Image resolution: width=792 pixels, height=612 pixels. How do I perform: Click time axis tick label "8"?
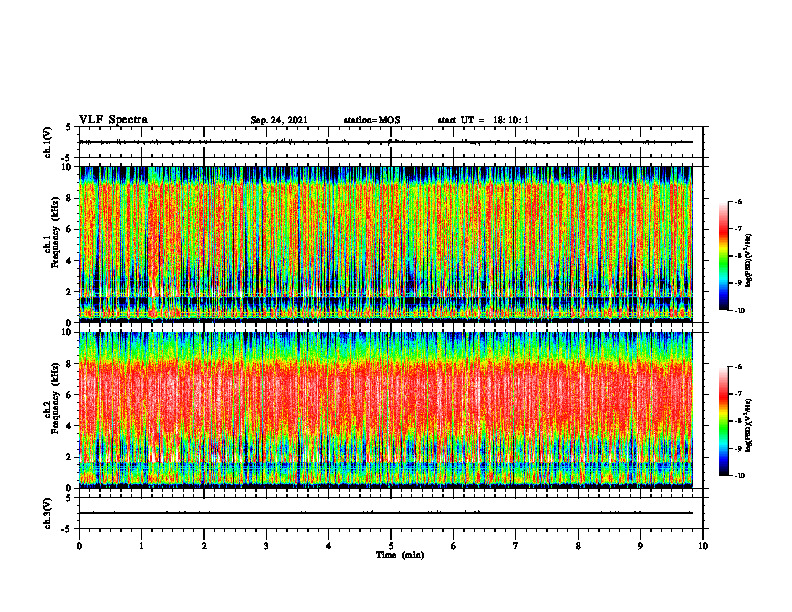click(x=578, y=546)
